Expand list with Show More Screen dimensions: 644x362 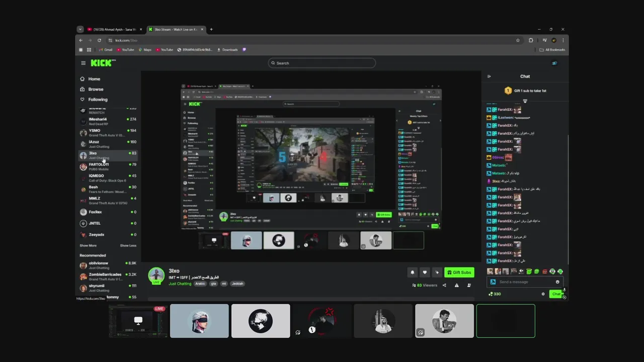[88, 245]
